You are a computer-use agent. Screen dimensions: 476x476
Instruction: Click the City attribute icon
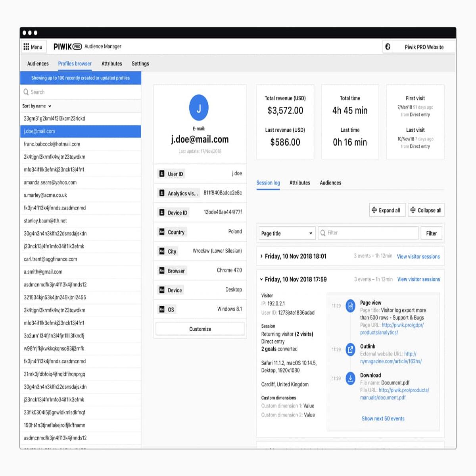point(162,251)
